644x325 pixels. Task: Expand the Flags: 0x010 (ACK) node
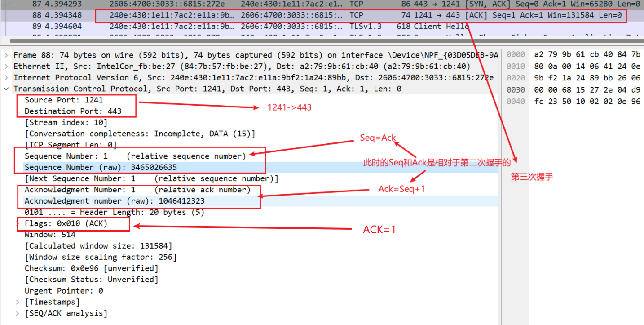point(18,223)
